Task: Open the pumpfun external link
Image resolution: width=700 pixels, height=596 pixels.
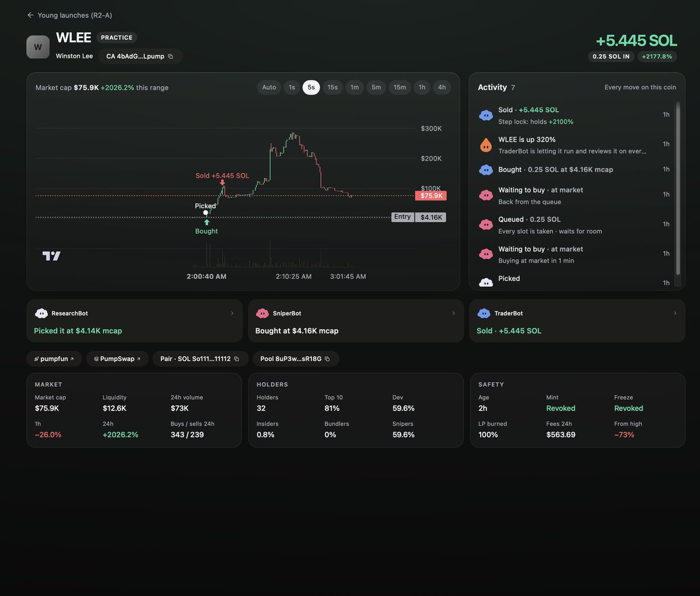Action: (54, 359)
